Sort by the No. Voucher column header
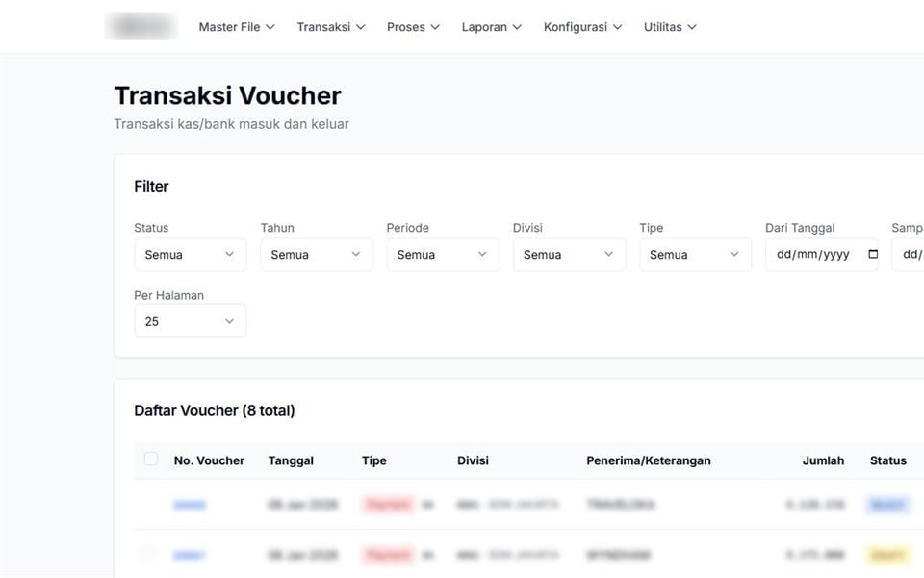This screenshot has width=924, height=578. pos(209,460)
